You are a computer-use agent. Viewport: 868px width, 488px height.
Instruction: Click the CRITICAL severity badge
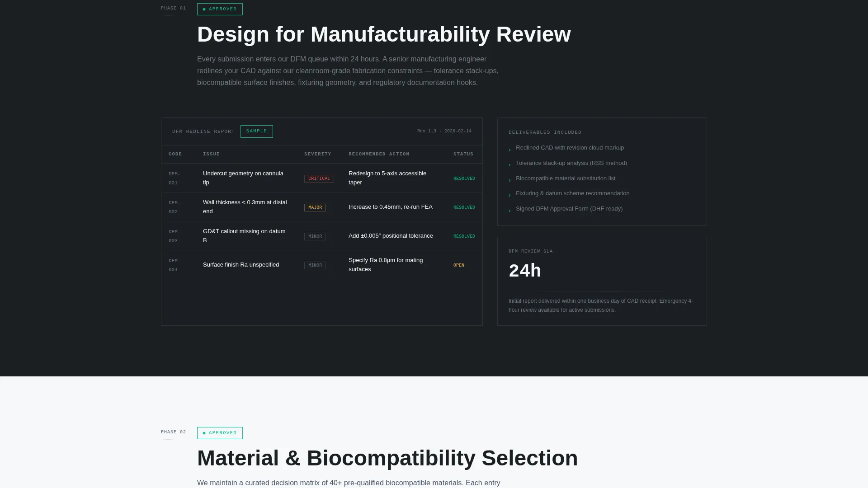(319, 178)
